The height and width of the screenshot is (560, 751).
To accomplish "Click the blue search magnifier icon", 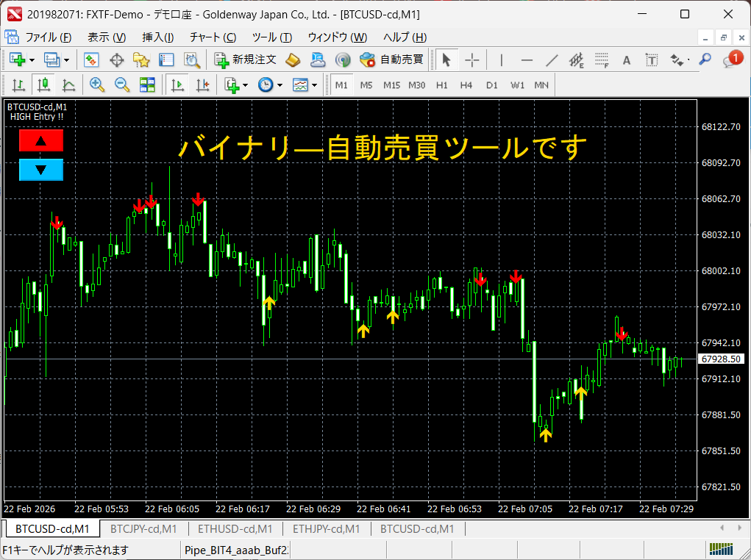I will click(705, 60).
